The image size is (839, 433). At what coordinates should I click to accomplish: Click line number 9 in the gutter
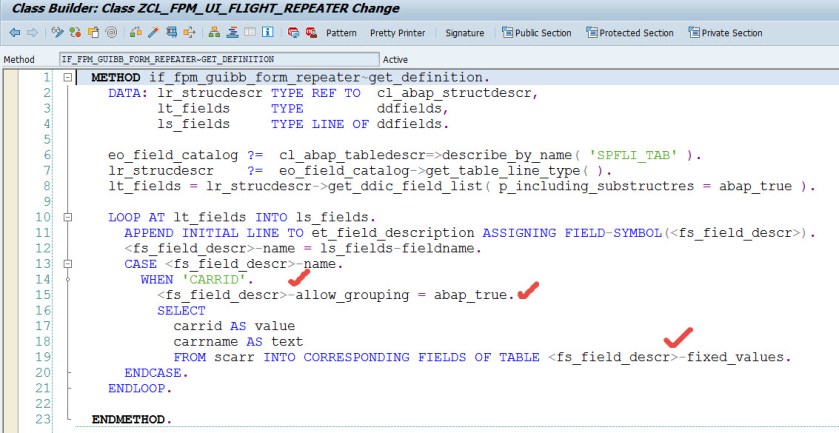(47, 202)
